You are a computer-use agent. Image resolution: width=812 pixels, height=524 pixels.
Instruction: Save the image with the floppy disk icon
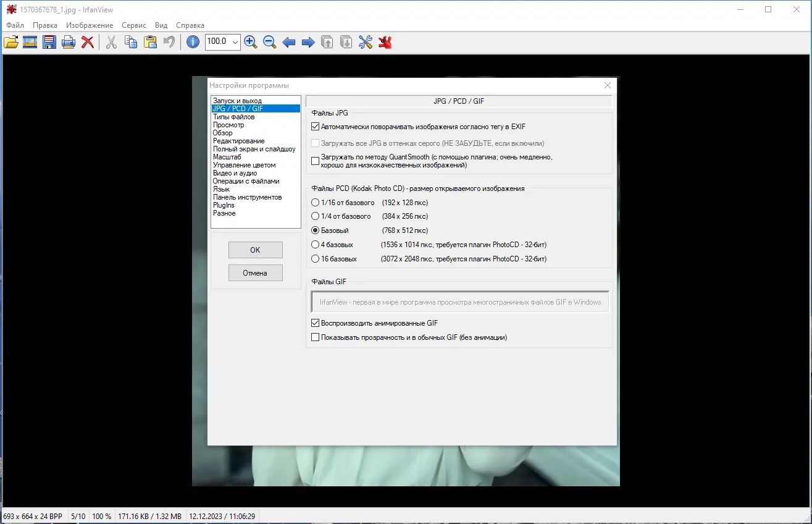click(x=49, y=42)
